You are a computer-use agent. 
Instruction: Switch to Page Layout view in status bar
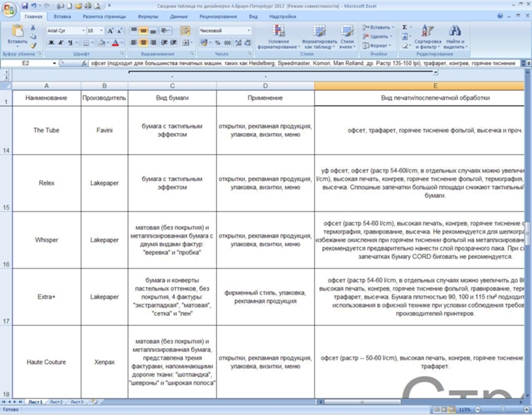444,410
